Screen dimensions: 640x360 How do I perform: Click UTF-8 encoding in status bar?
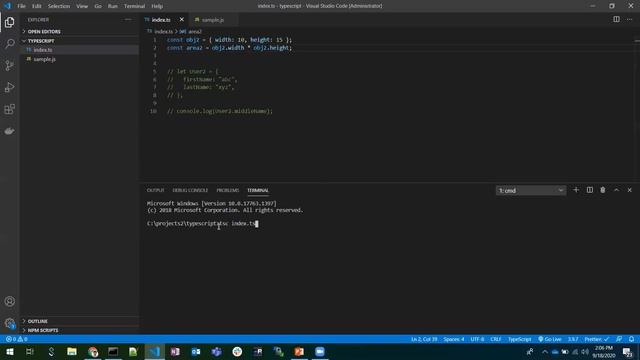tap(477, 339)
